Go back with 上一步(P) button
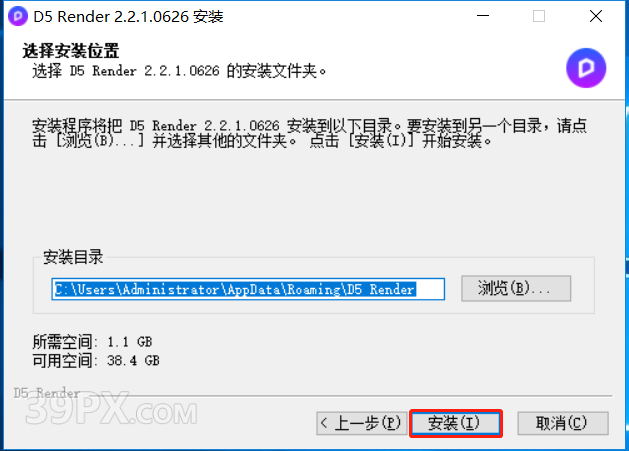 point(361,423)
